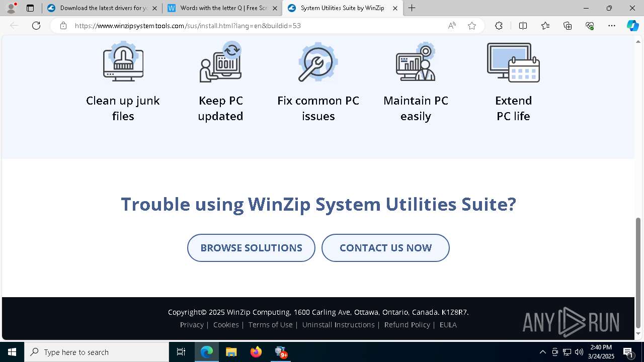Open the volume control in system tray
This screenshot has width=644, height=362.
click(579, 352)
